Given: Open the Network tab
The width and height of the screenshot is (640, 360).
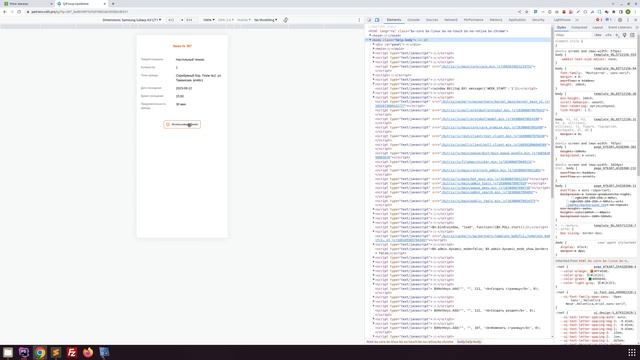Looking at the screenshot, I should [x=451, y=20].
